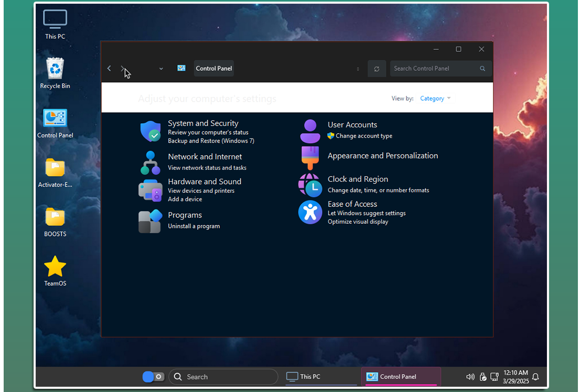
Task: Refresh the Control Panel view
Action: [x=377, y=69]
